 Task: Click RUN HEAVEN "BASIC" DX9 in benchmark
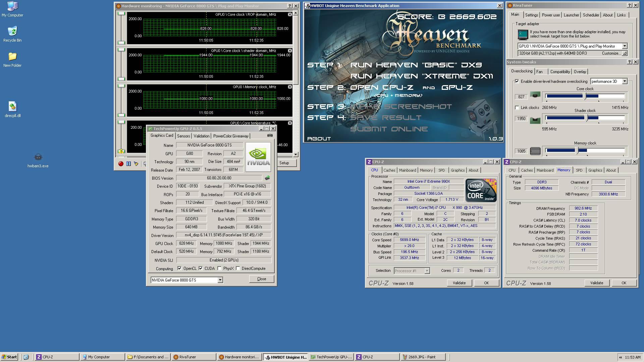[416, 65]
